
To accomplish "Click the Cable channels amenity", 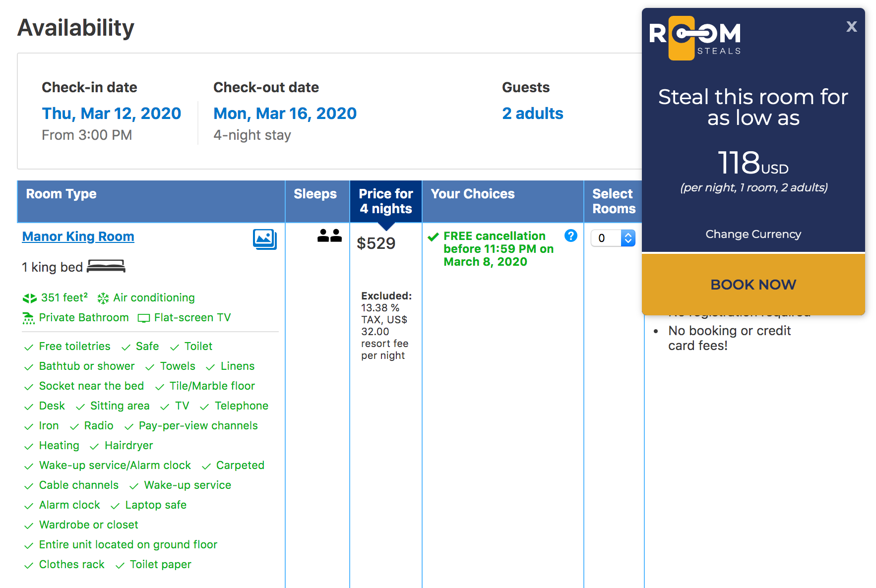I will (x=79, y=485).
